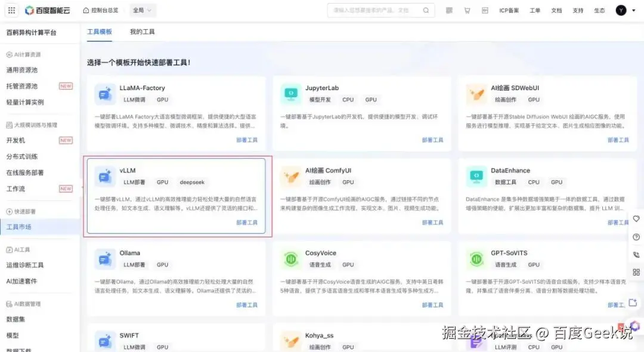Screen dimensions: 644x352
Task: Click the Baidu AI Cloud logo
Action: pyautogui.click(x=47, y=10)
